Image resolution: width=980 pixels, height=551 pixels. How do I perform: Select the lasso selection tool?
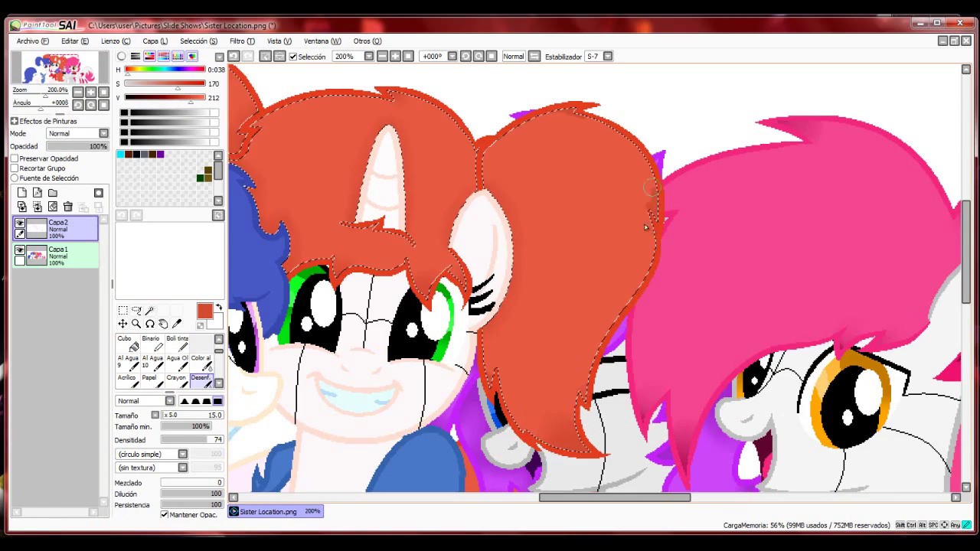pos(136,311)
